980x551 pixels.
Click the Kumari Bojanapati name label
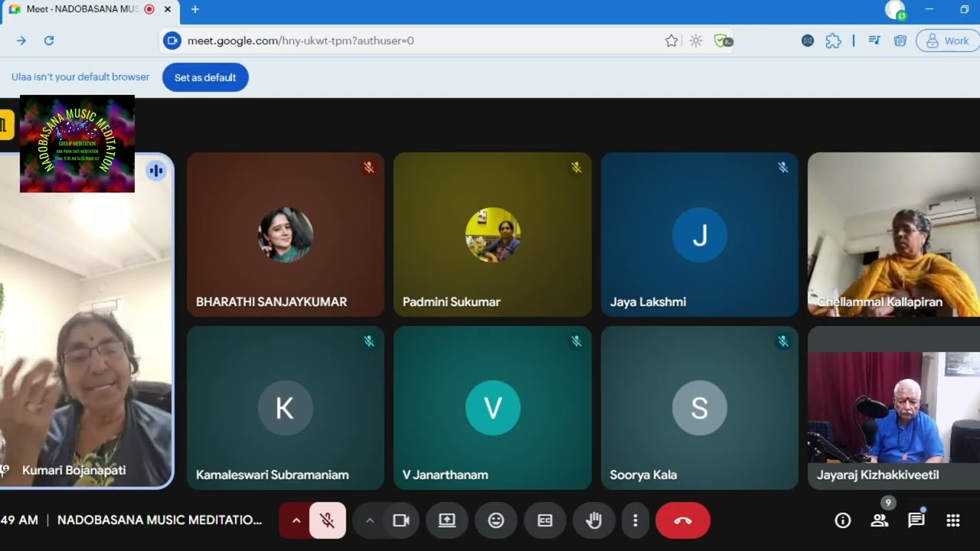[73, 471]
